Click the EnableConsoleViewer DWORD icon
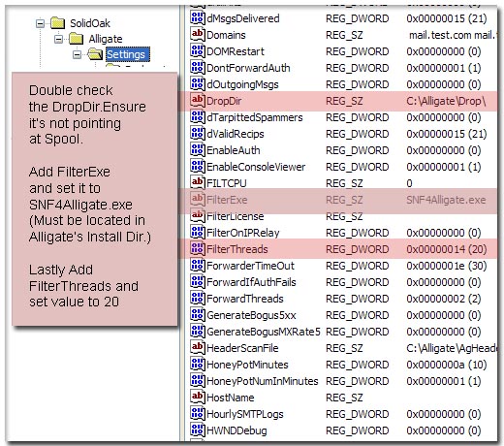 198,166
